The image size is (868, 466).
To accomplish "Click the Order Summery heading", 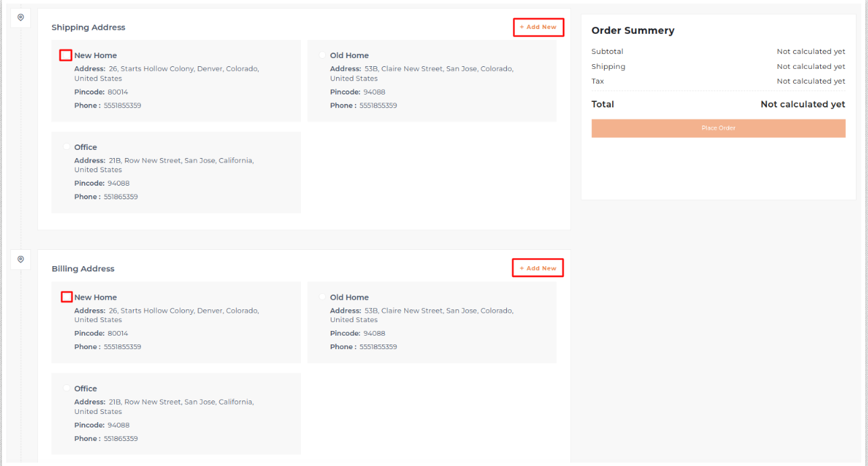I will pos(632,30).
